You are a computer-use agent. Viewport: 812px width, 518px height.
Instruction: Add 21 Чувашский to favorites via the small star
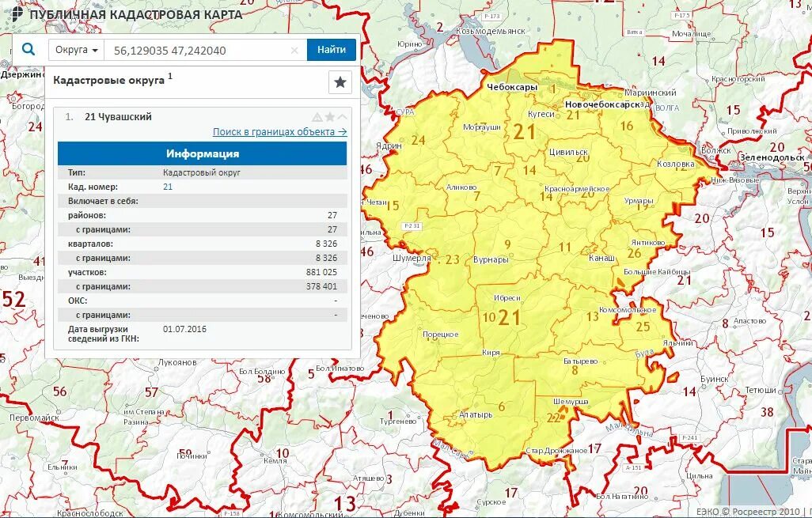[x=330, y=117]
